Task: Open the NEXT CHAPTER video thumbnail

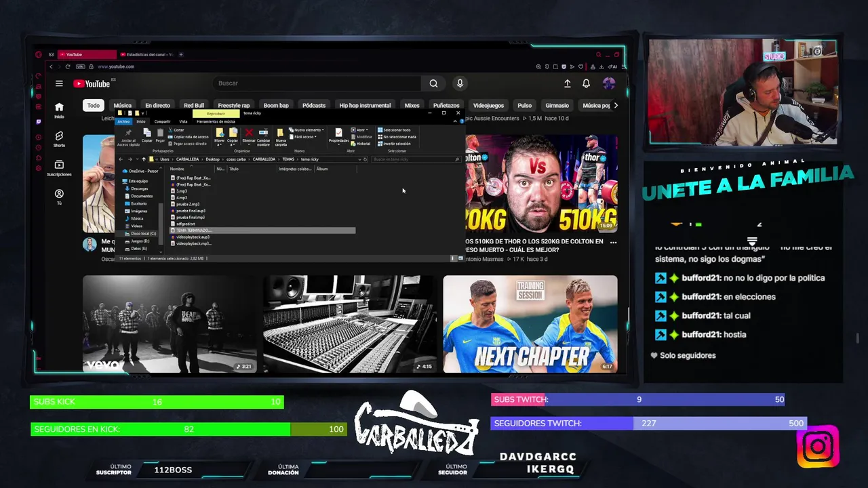Action: tap(530, 324)
